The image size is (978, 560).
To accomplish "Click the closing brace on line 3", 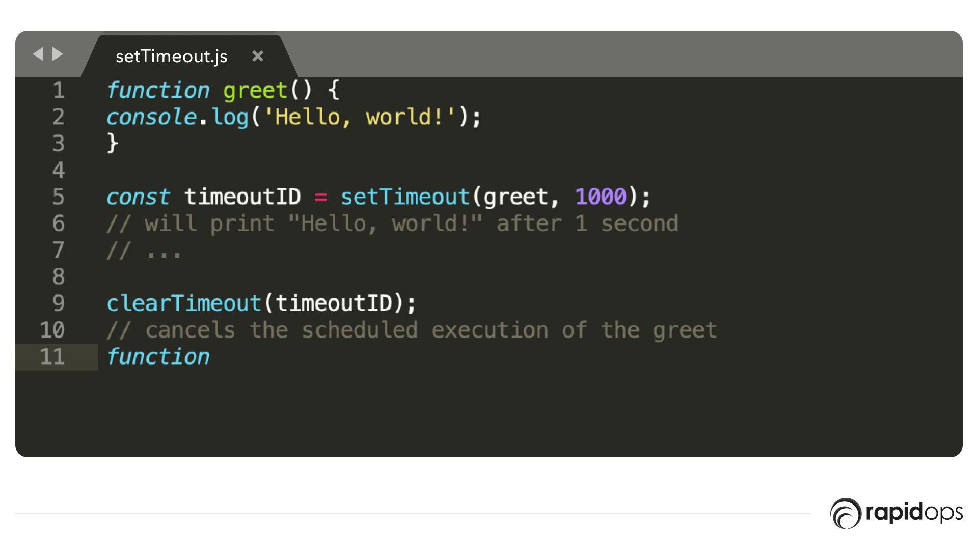I will coord(113,144).
